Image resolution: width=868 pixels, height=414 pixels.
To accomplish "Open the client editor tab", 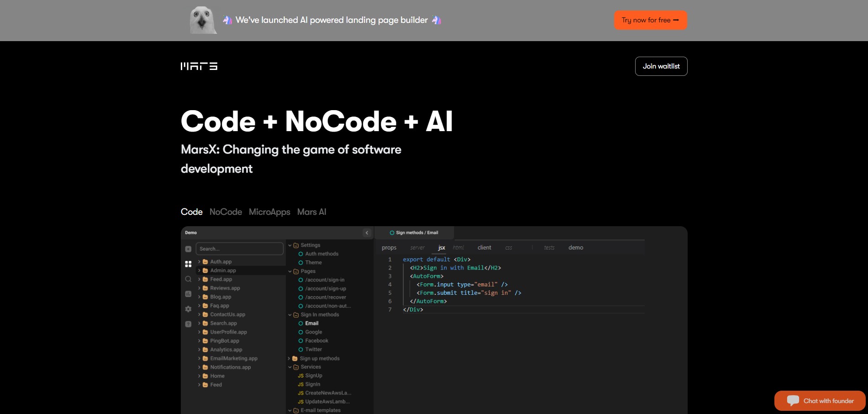I will [x=484, y=248].
